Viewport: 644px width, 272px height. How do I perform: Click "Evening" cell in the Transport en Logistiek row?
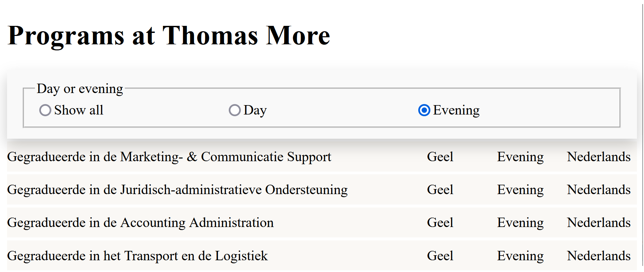520,256
